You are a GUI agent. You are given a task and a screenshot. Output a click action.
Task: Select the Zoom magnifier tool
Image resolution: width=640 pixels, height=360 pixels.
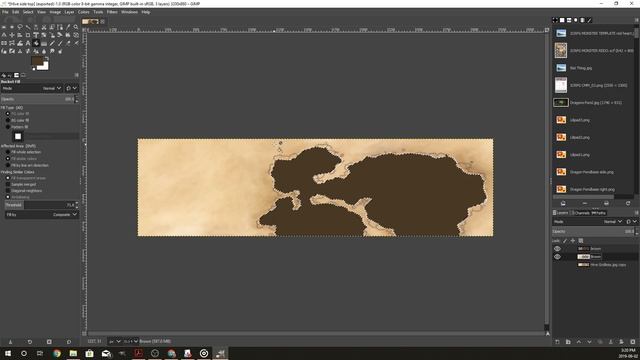(x=76, y=27)
